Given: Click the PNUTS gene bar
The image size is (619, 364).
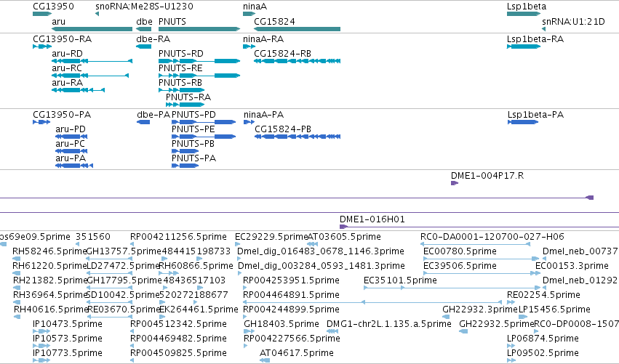Looking at the screenshot, I should point(199,29).
